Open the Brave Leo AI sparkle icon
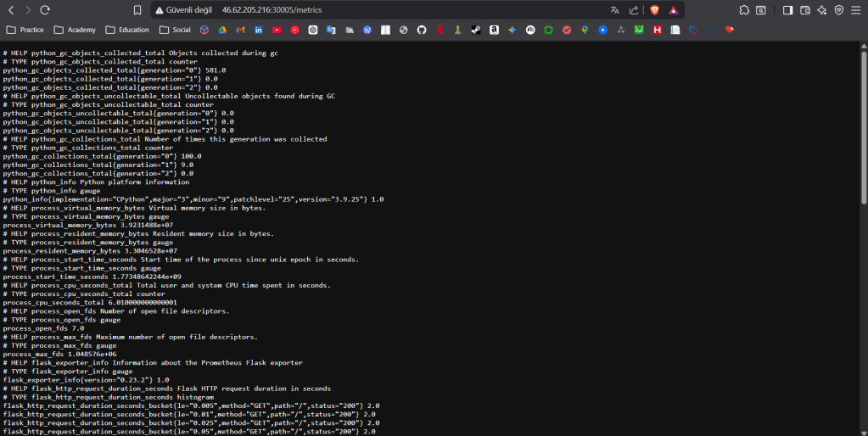 click(x=821, y=10)
